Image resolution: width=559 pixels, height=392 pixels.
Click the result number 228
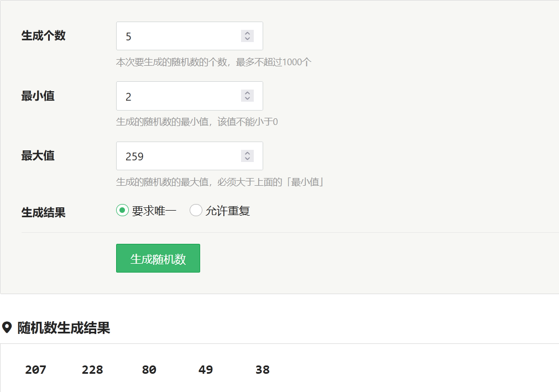(x=92, y=369)
